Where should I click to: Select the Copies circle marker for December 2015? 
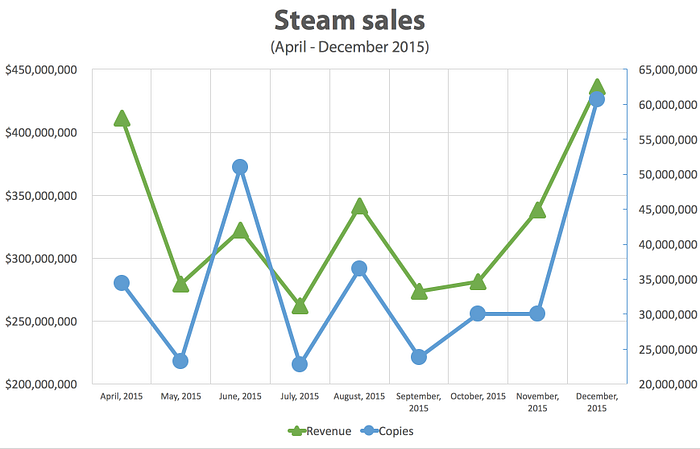coord(597,99)
